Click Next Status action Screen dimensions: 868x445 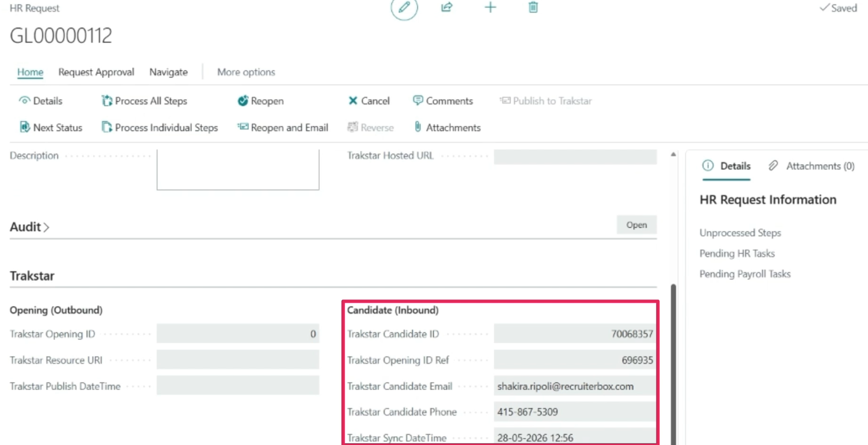tap(51, 128)
